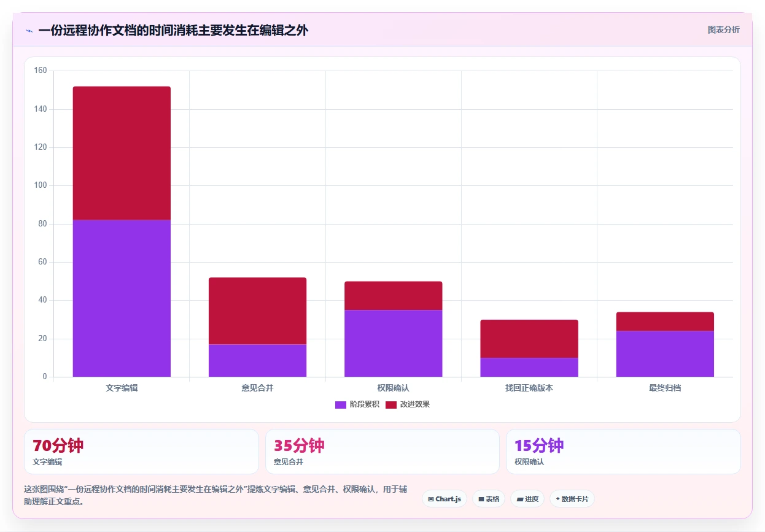The height and width of the screenshot is (532, 765).
Task: Click the red 改进效果 legend swatch
Action: point(391,404)
